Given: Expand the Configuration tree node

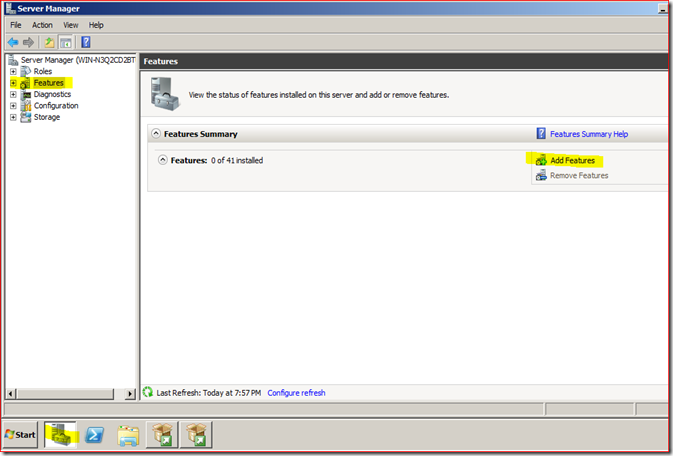Looking at the screenshot, I should point(13,106).
